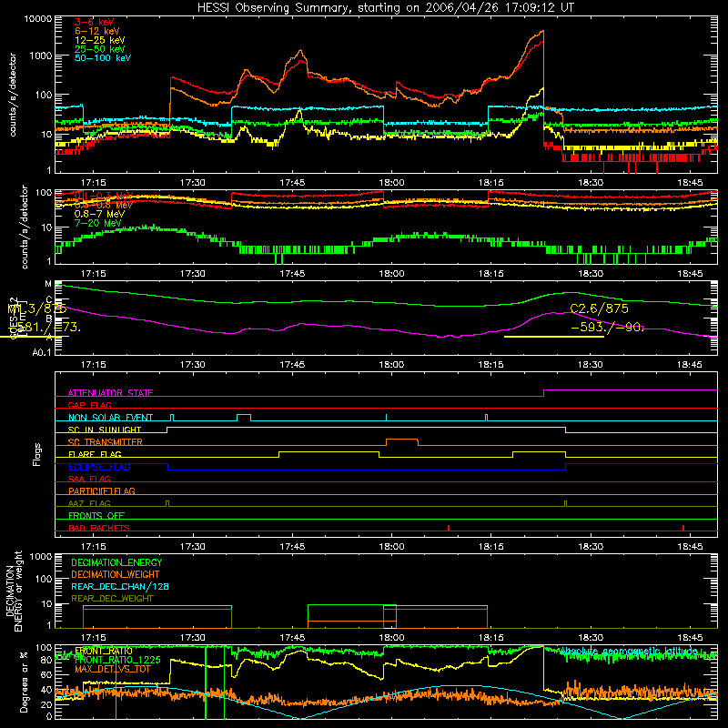
Task: Select the REAR_DEC_CHAN/128 legend entry
Action: point(120,586)
